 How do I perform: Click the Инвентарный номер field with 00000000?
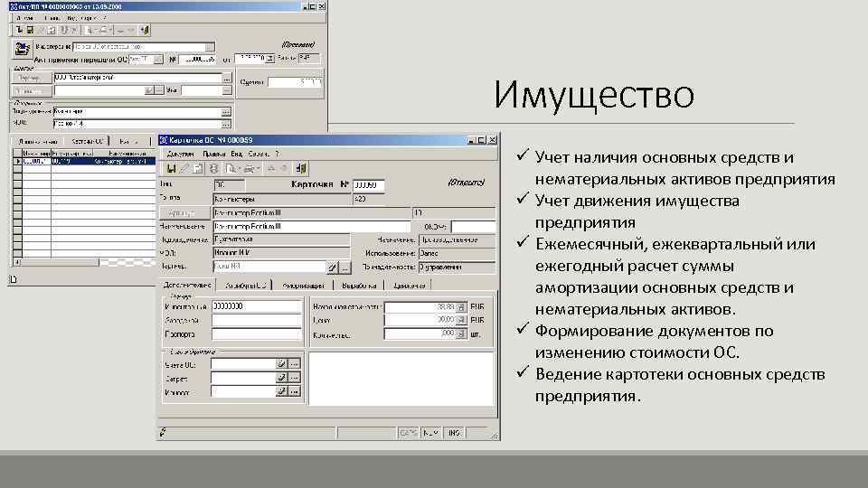tap(256, 306)
